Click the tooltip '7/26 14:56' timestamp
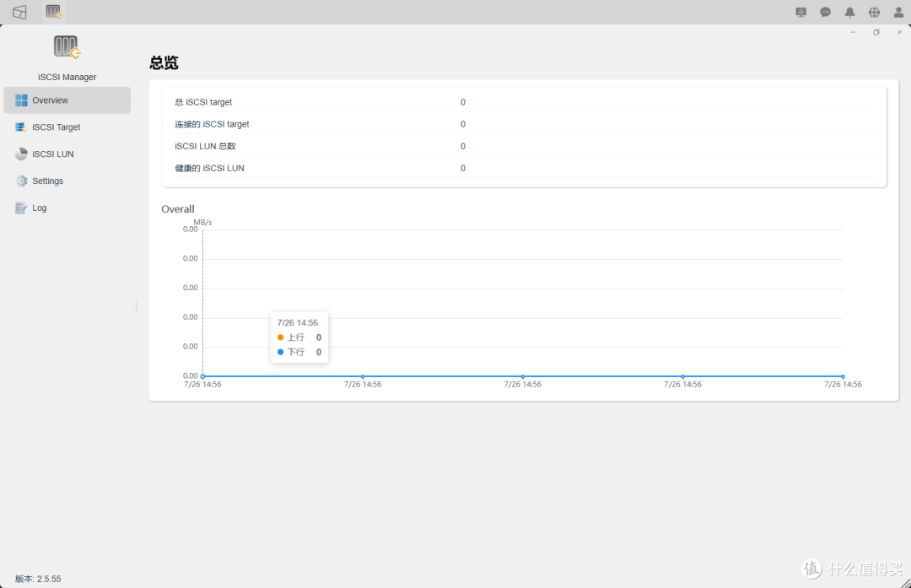 tap(298, 322)
